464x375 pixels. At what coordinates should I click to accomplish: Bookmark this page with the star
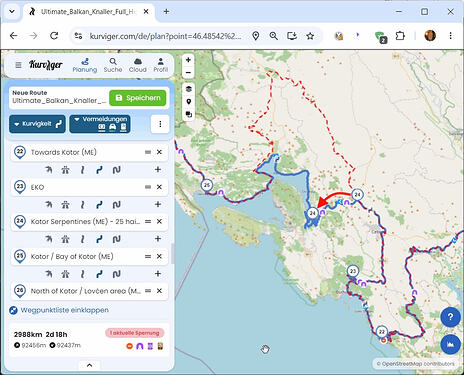point(310,36)
